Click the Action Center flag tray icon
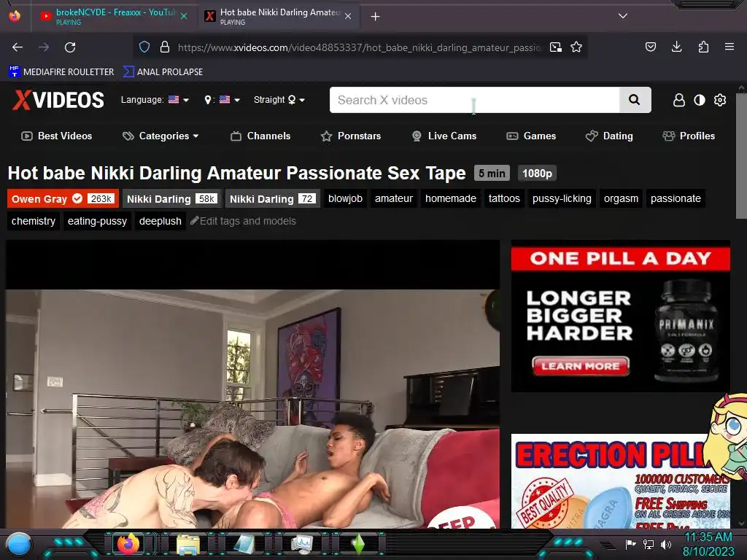Image resolution: width=747 pixels, height=560 pixels. 631,544
